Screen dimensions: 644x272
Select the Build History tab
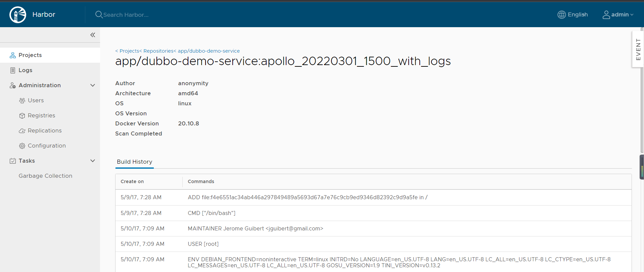coord(134,162)
